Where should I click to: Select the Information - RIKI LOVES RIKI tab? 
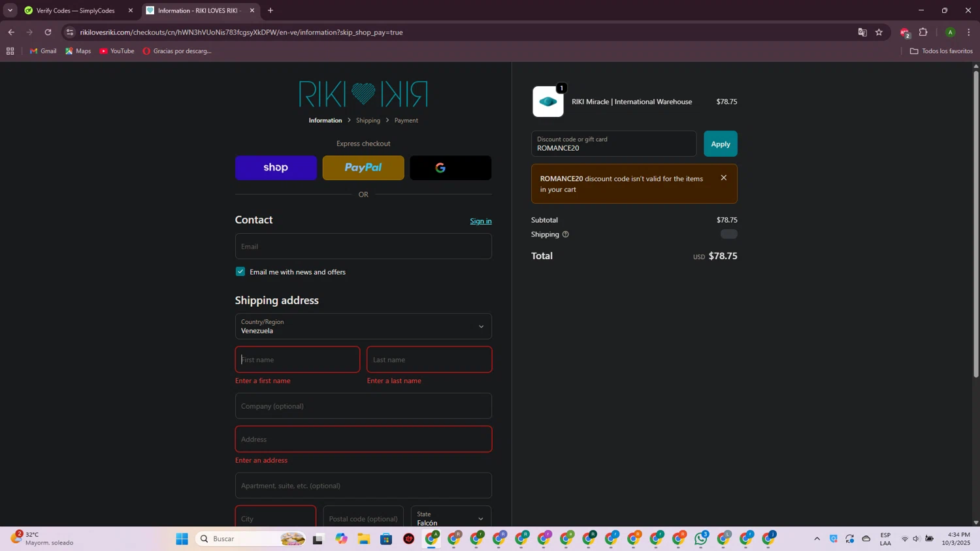(x=200, y=10)
